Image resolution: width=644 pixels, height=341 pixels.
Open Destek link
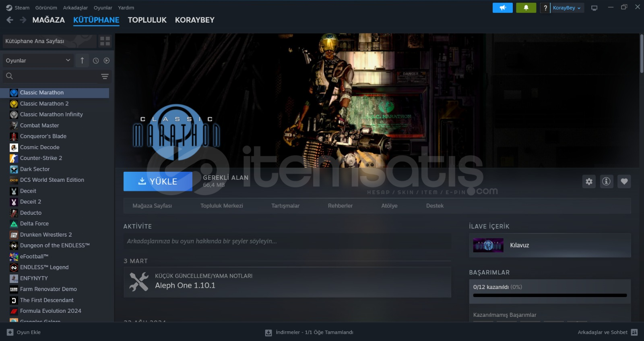click(435, 206)
